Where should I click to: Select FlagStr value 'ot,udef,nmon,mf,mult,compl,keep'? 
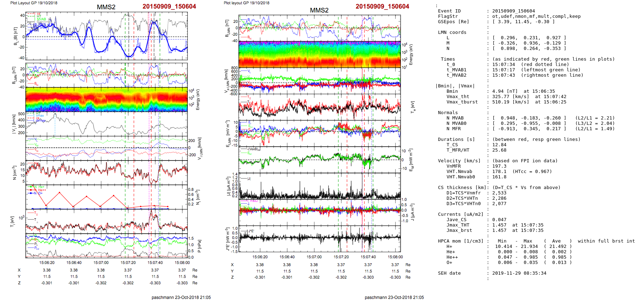click(537, 16)
